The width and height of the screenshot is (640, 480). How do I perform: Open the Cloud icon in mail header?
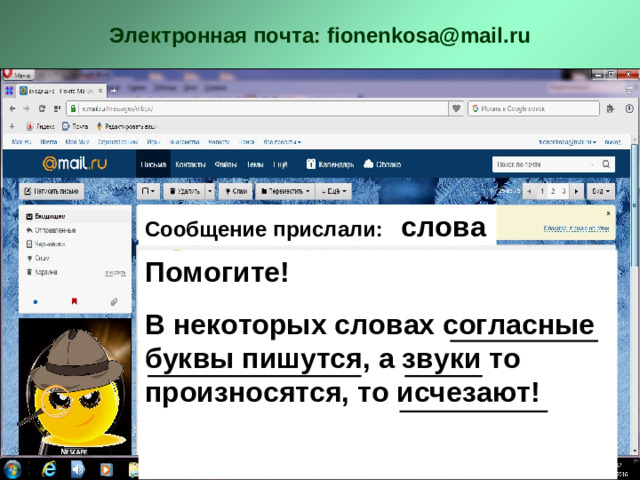(368, 164)
